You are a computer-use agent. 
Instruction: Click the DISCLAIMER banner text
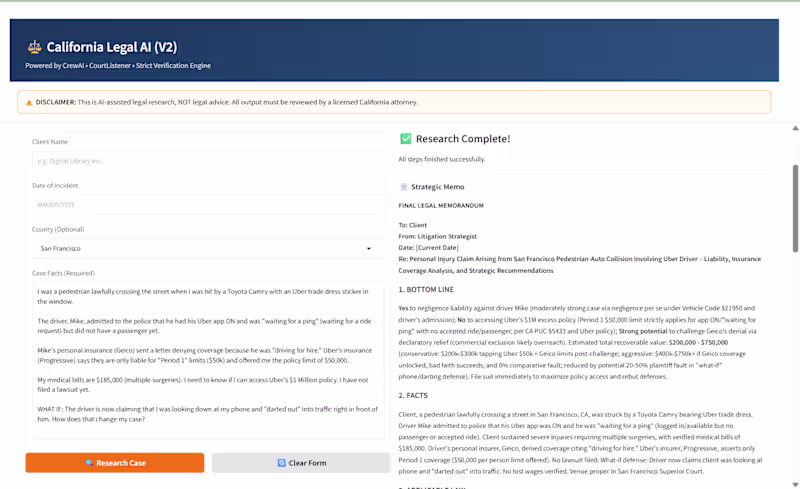(227, 103)
